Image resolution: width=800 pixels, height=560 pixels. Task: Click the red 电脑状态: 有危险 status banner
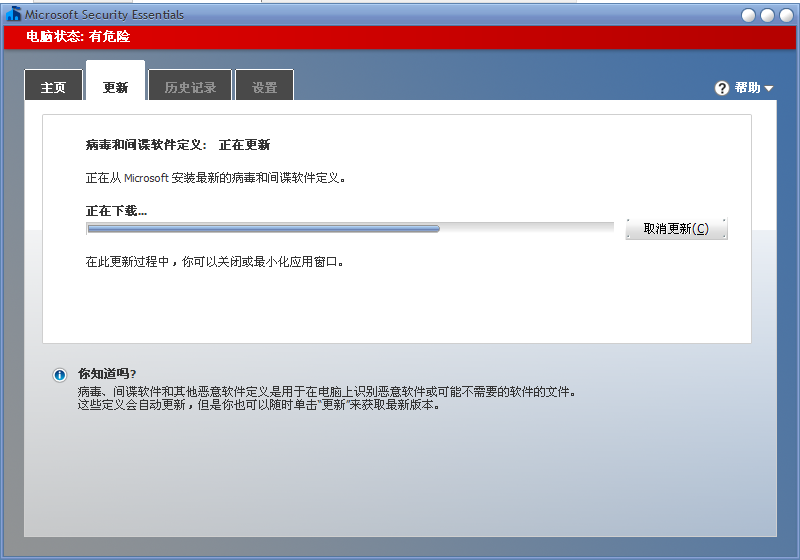click(399, 37)
